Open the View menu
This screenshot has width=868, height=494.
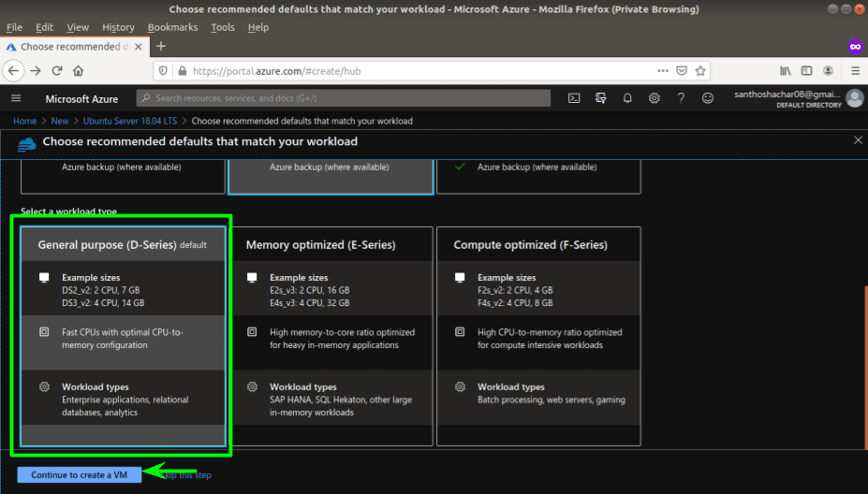[x=78, y=27]
